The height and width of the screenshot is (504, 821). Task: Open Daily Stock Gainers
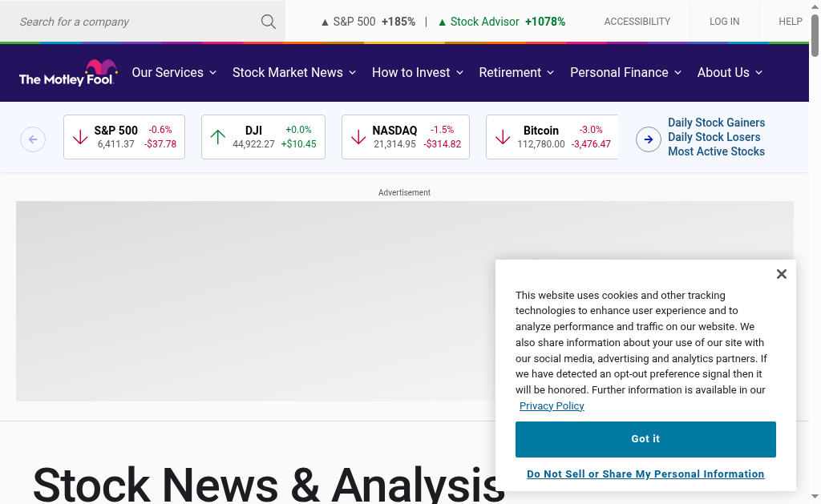pyautogui.click(x=716, y=123)
